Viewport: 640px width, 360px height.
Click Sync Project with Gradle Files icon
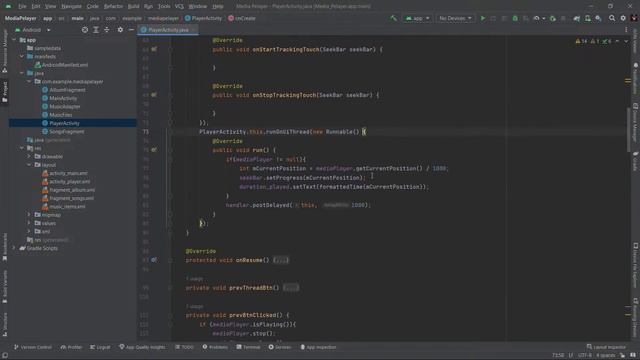(x=577, y=18)
